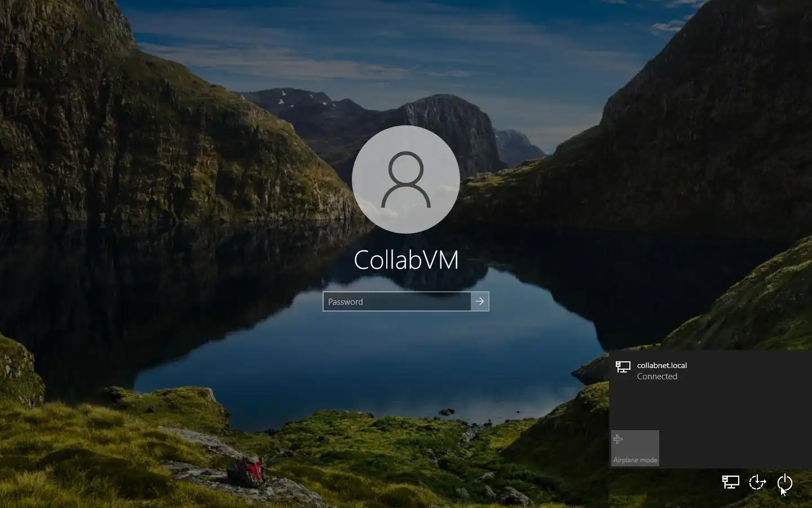This screenshot has width=812, height=508.
Task: Toggle Airplane mode tile
Action: pos(635,448)
